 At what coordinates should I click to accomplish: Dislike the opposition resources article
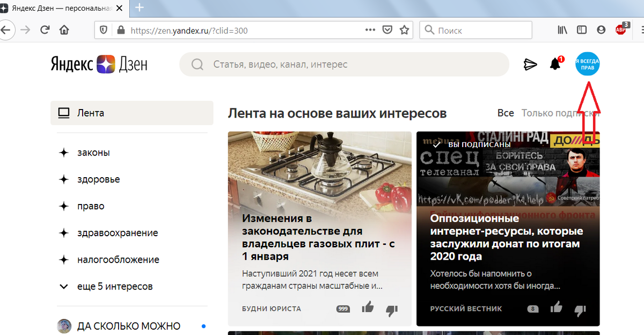580,310
